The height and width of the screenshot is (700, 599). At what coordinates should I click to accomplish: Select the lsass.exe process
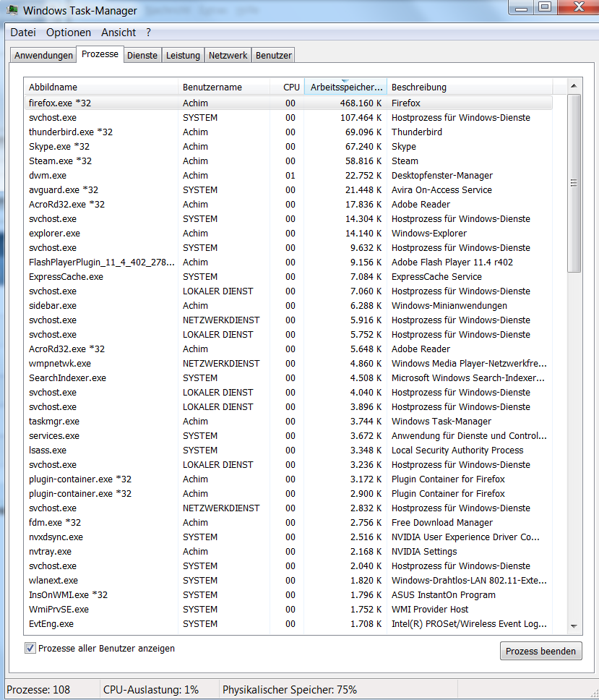(x=288, y=450)
